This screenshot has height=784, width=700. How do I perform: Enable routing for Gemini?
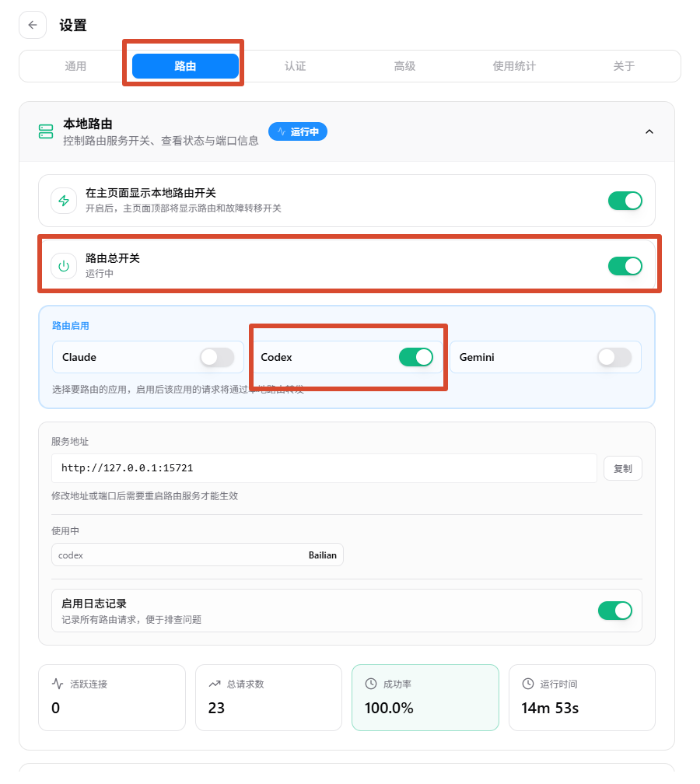click(614, 358)
